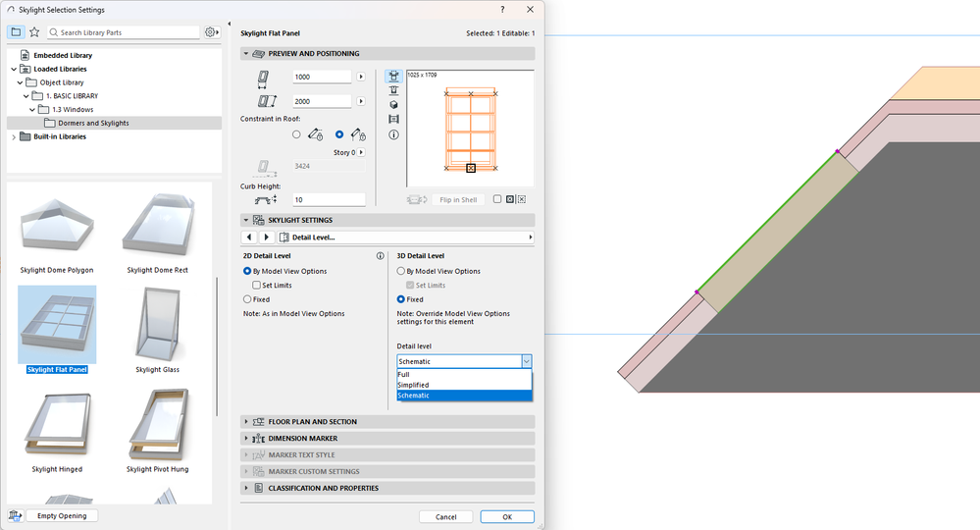Image resolution: width=980 pixels, height=530 pixels.
Task: Click the OK button
Action: (x=506, y=516)
